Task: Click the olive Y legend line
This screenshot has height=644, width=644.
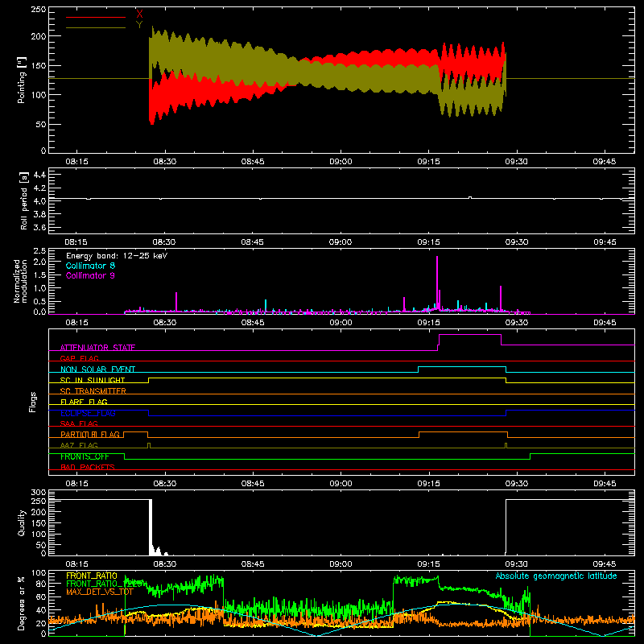Action: (95, 28)
